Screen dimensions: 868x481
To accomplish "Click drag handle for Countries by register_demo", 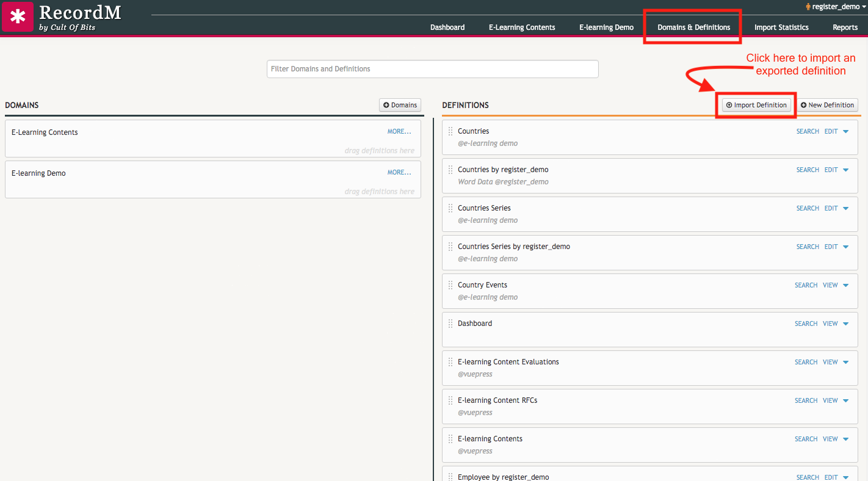I will click(x=450, y=170).
